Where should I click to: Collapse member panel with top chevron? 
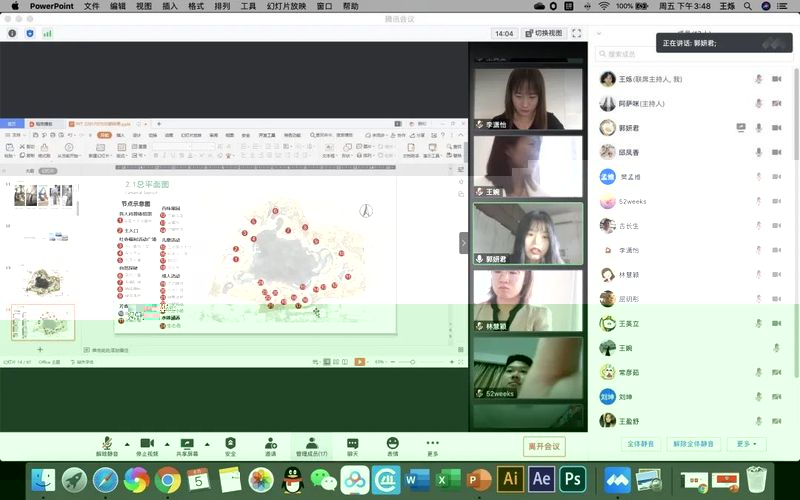(599, 33)
